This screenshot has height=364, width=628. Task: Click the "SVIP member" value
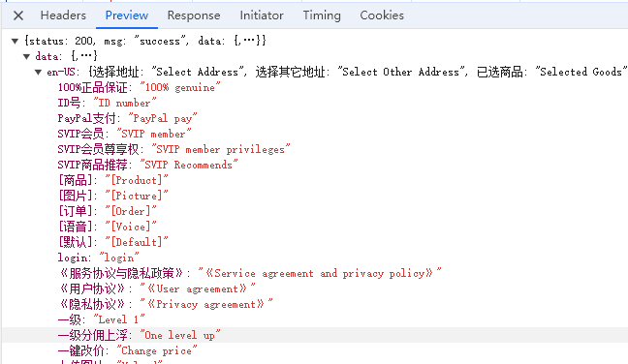tap(154, 134)
